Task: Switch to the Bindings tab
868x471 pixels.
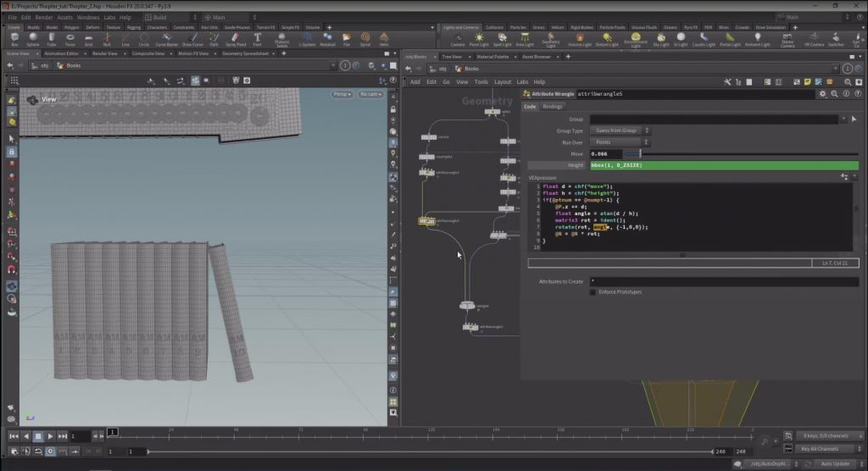Action: (x=552, y=107)
